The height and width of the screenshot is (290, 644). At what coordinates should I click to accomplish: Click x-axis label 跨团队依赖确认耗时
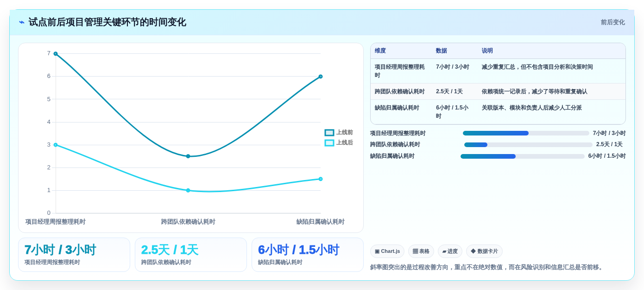188,222
